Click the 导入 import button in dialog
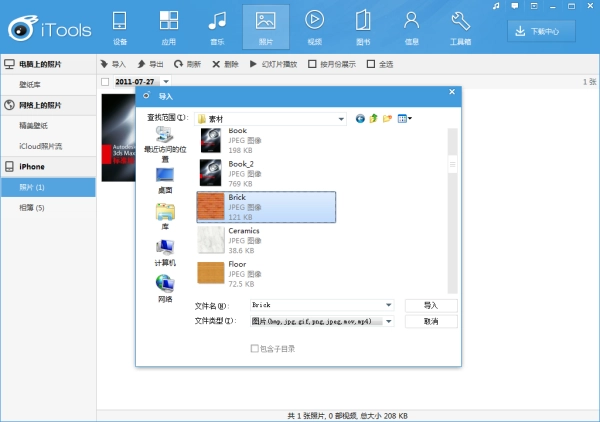The height and width of the screenshot is (422, 600). (431, 305)
